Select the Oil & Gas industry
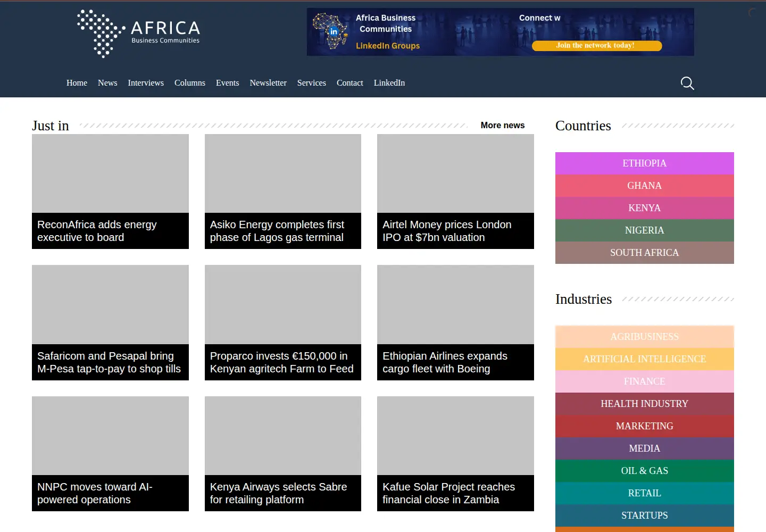This screenshot has height=532, width=766. (x=645, y=471)
